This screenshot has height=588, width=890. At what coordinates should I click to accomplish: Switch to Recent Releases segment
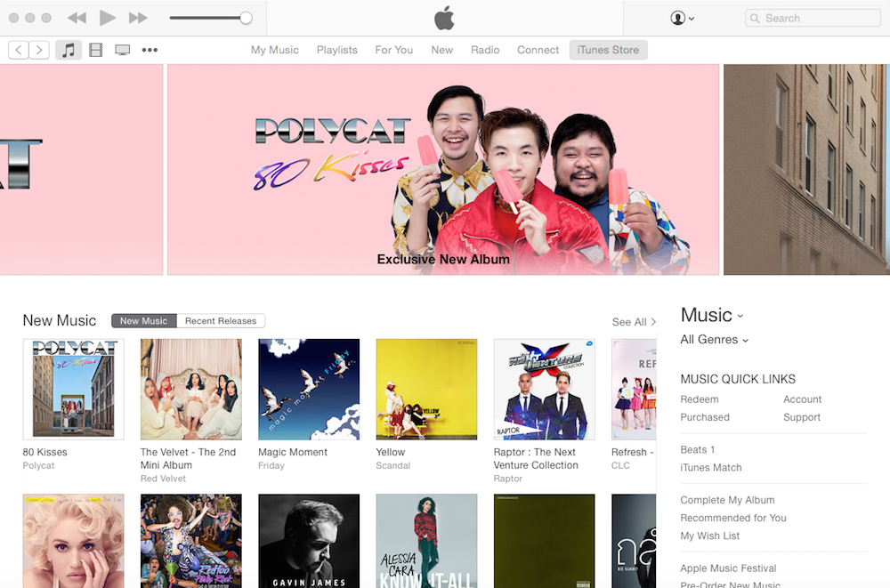[x=221, y=320]
